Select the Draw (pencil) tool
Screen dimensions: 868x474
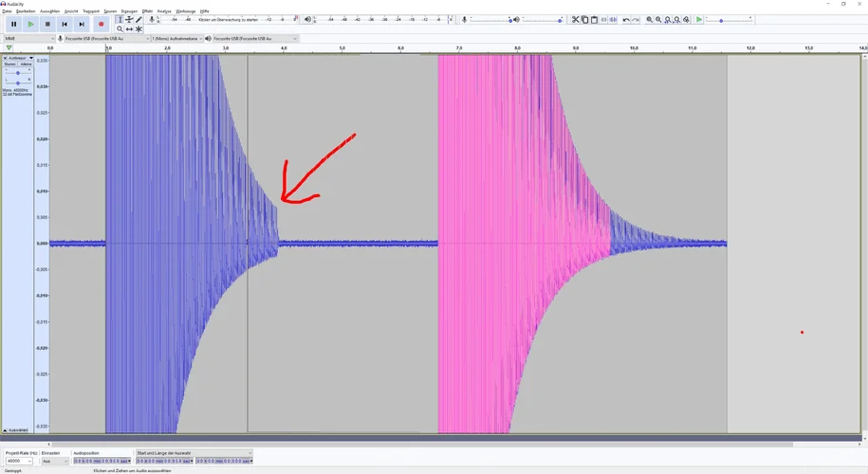(139, 19)
